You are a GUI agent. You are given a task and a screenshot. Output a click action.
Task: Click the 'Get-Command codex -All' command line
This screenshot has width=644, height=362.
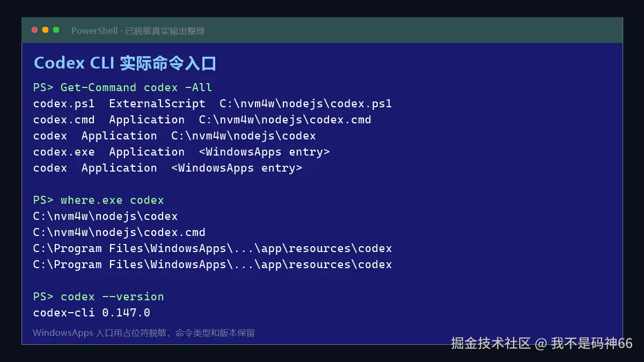tap(123, 87)
